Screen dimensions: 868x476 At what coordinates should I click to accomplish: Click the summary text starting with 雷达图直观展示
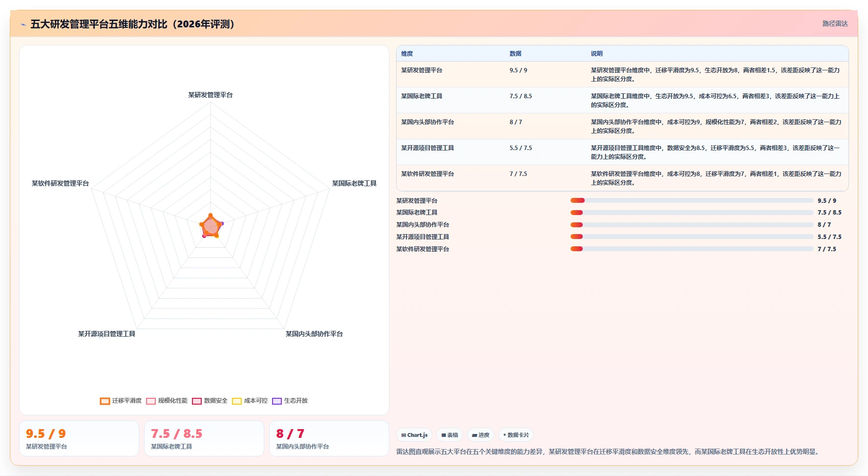click(608, 452)
